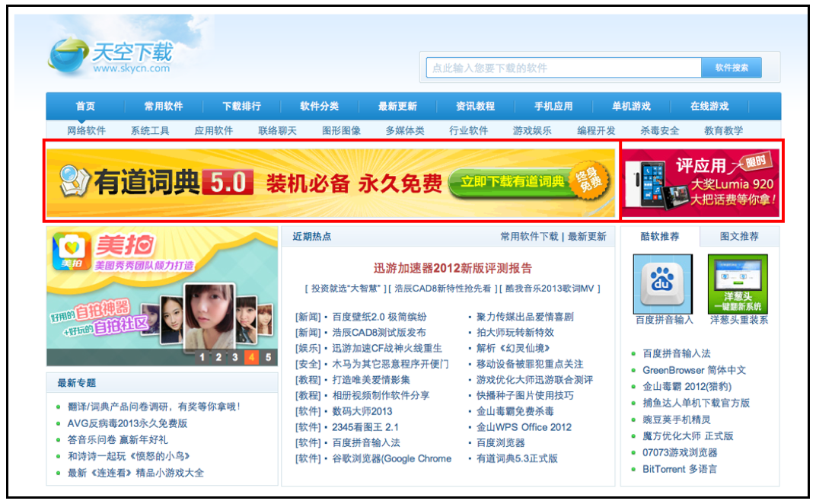Image resolution: width=816 pixels, height=504 pixels.
Task: Open the BitTorrent 多语言 link
Action: click(x=679, y=469)
